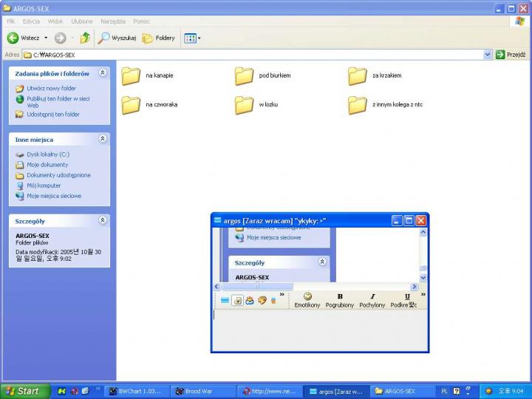Open Wyszukaj search tool

tap(117, 38)
